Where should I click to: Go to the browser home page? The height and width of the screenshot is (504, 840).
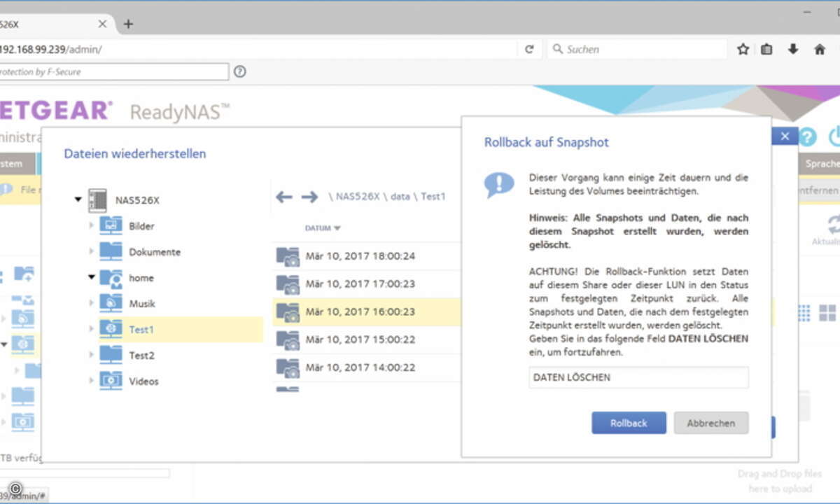point(820,50)
